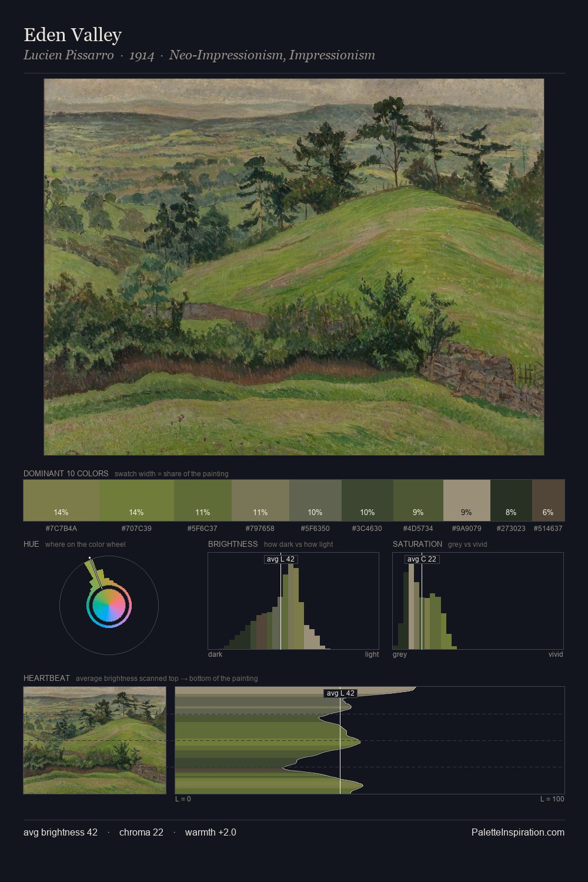Select the #707C39 color swatch
Screen dimensions: 588x882
click(137, 500)
